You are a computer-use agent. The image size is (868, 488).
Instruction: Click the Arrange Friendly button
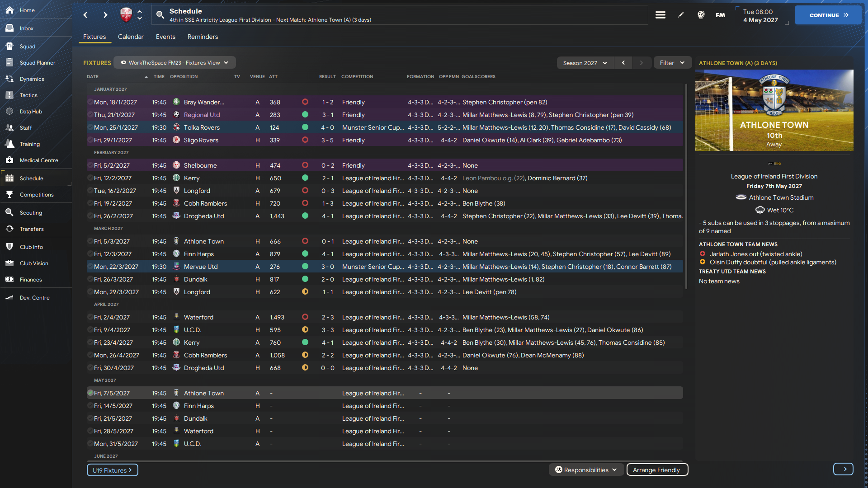656,470
